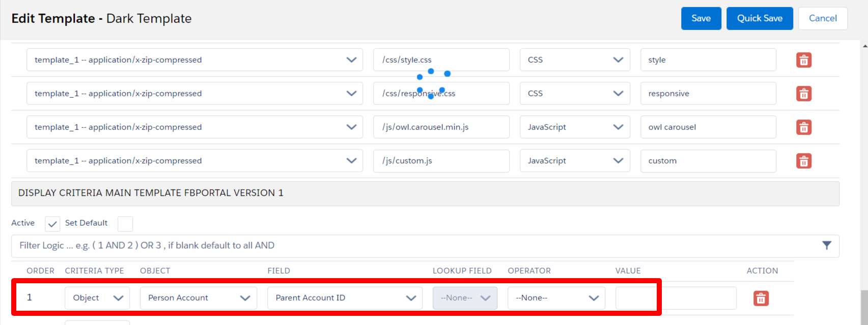The width and height of the screenshot is (868, 325).
Task: Click the filter funnel icon
Action: pos(826,246)
